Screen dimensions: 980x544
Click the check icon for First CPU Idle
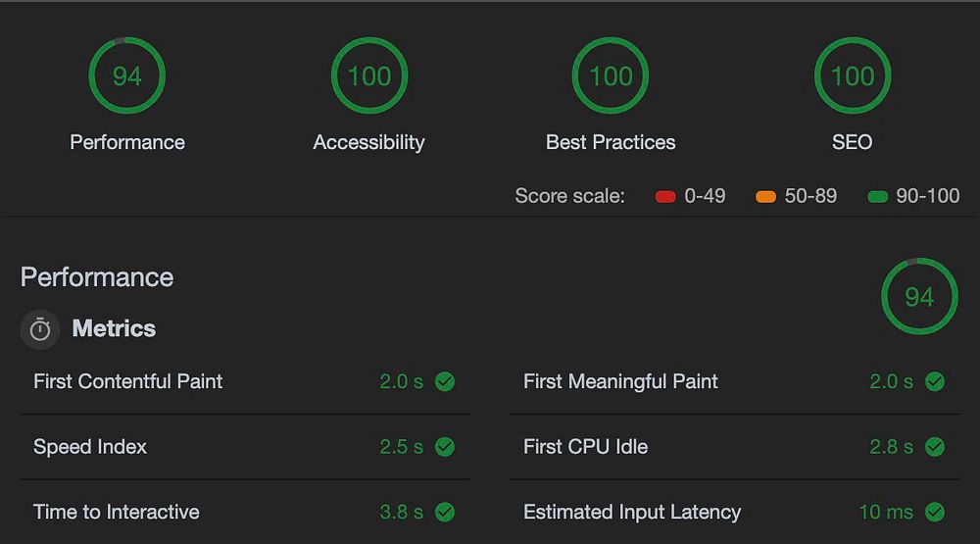point(935,447)
